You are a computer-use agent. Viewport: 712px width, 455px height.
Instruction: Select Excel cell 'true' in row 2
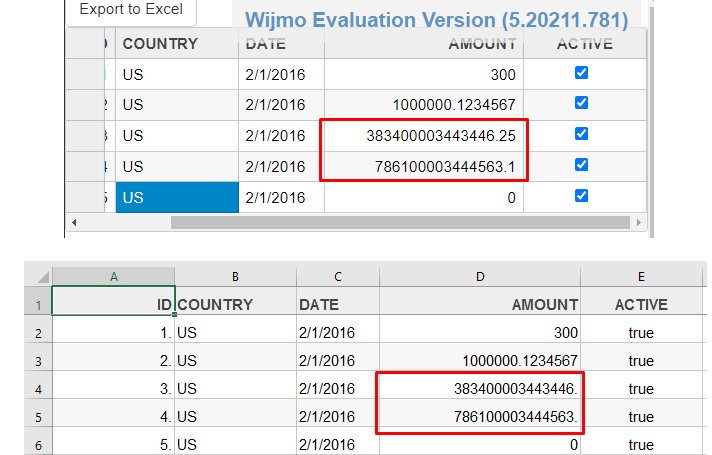click(641, 329)
